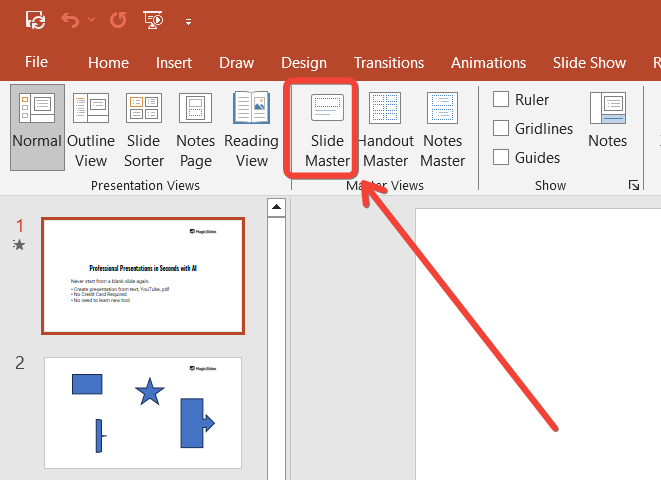Open Notes Page view
The height and width of the screenshot is (480, 661).
point(196,128)
